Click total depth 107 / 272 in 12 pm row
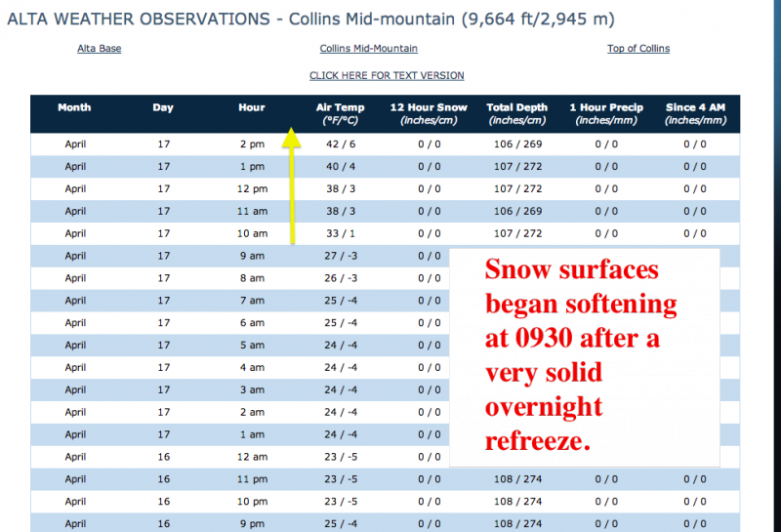Image resolution: width=781 pixels, height=532 pixels. (x=518, y=188)
